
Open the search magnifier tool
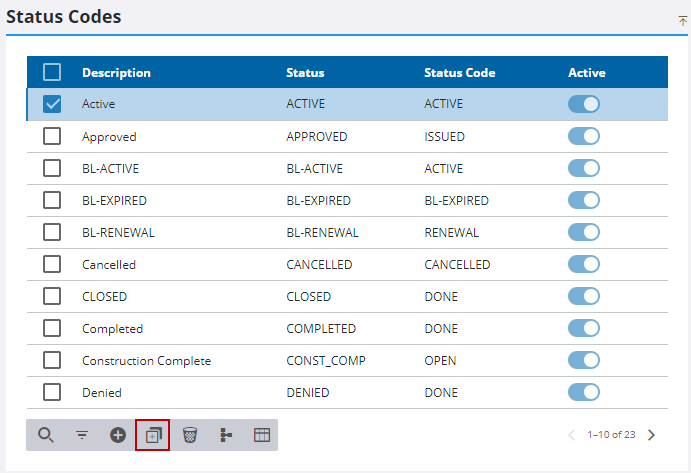click(46, 435)
